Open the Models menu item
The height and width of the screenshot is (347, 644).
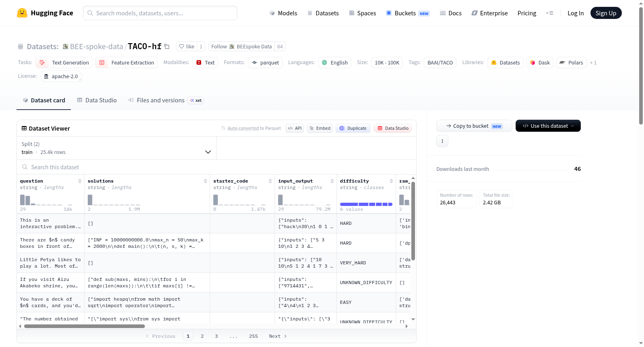(283, 13)
